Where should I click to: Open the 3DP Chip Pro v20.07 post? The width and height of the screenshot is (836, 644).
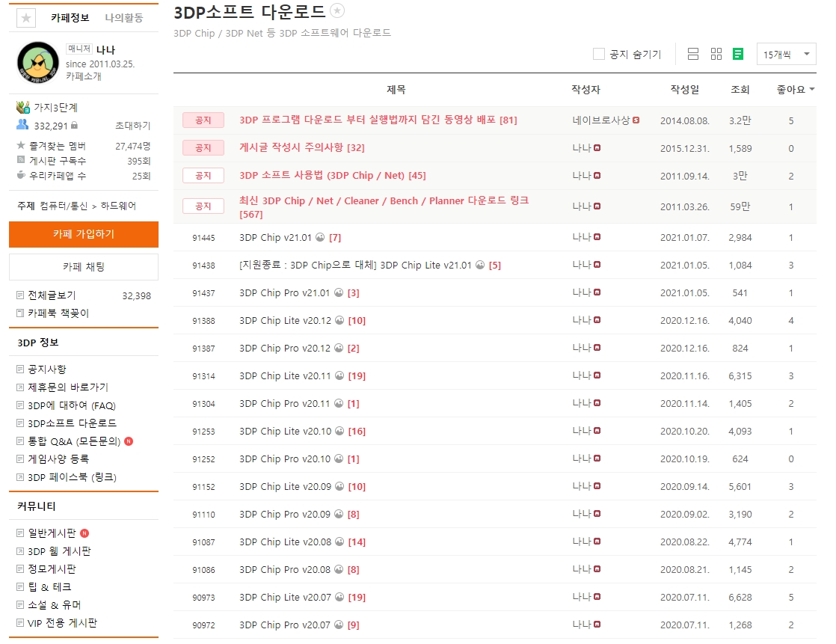tap(285, 625)
